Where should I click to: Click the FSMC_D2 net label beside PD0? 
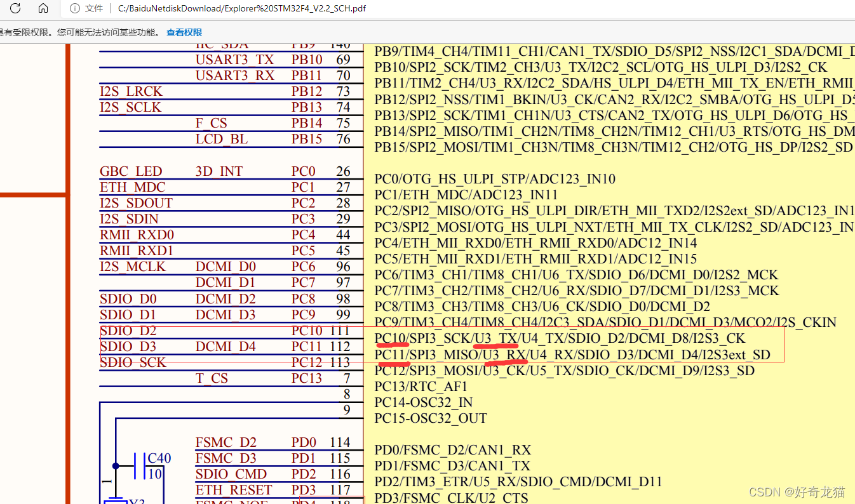226,442
